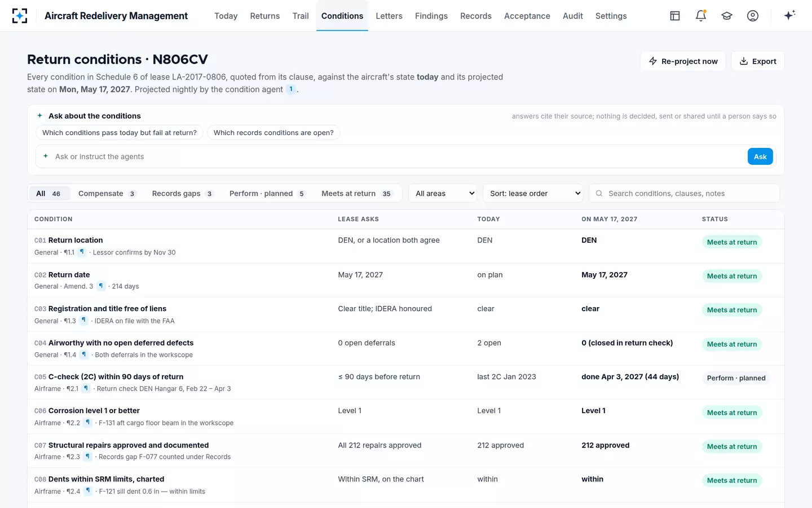Screen dimensions: 812x508
Task: Click the search magnifier icon
Action: (599, 193)
